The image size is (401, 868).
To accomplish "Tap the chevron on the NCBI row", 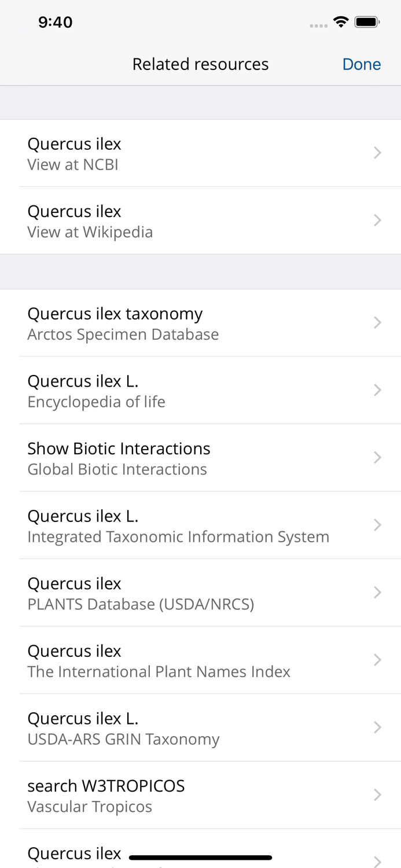I will coord(377,153).
